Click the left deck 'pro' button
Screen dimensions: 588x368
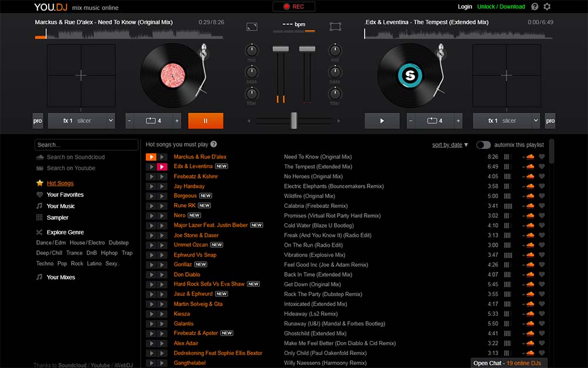coord(38,121)
